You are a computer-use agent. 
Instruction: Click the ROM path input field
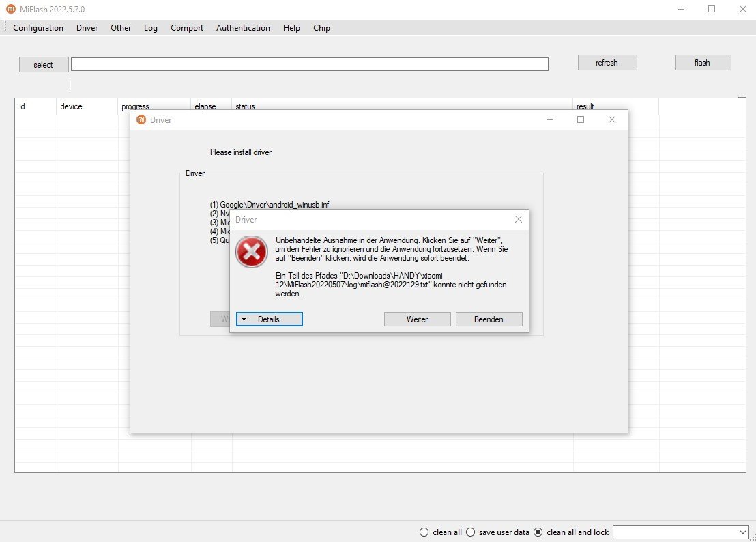310,64
